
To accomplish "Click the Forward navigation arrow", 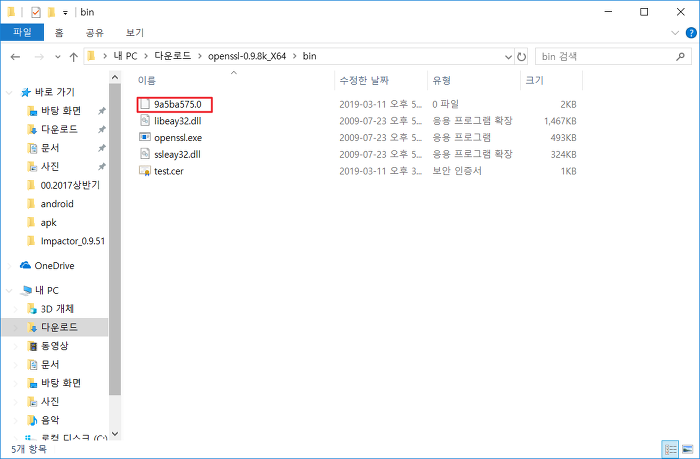I will coord(39,57).
